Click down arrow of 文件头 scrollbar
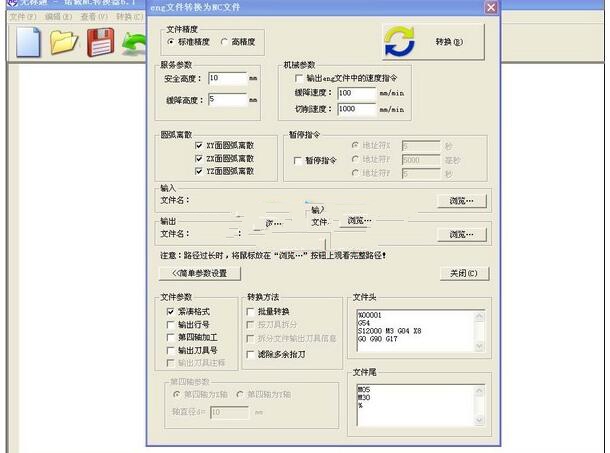Image resolution: width=610 pixels, height=453 pixels. tap(479, 346)
